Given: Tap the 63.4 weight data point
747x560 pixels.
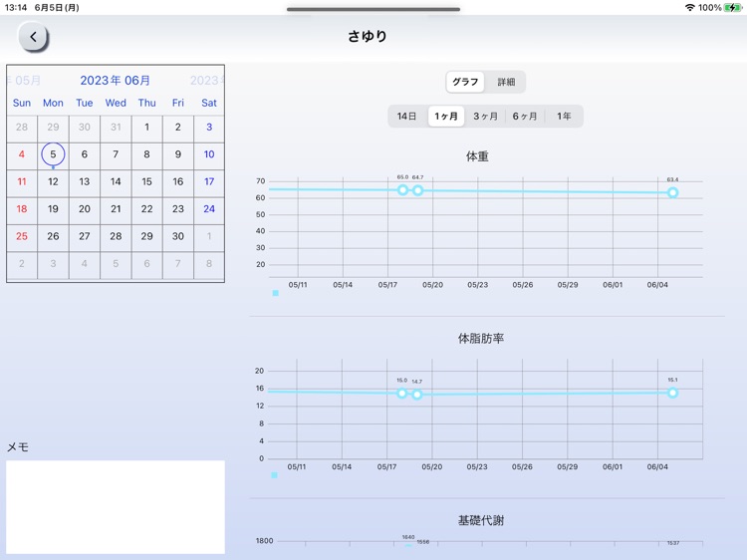Looking at the screenshot, I should tap(672, 192).
